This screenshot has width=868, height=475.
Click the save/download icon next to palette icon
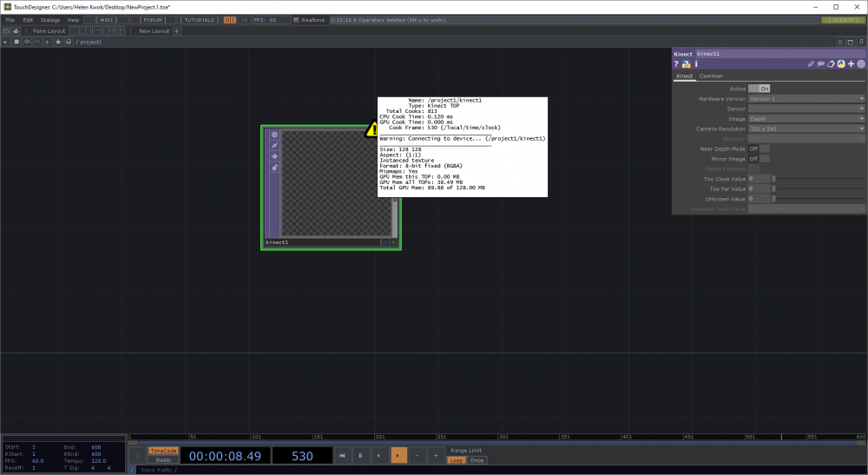point(16,31)
